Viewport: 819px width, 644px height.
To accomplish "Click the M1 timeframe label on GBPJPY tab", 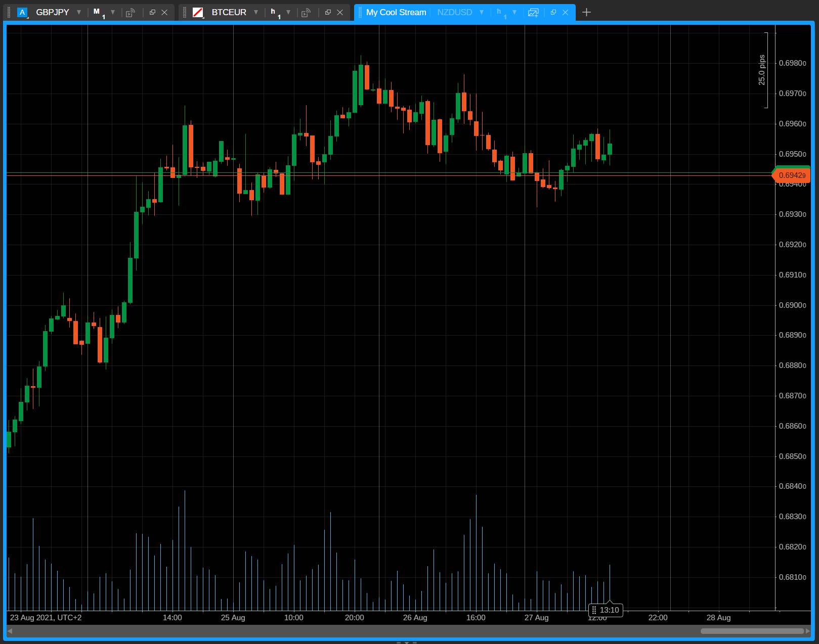I will coord(99,13).
